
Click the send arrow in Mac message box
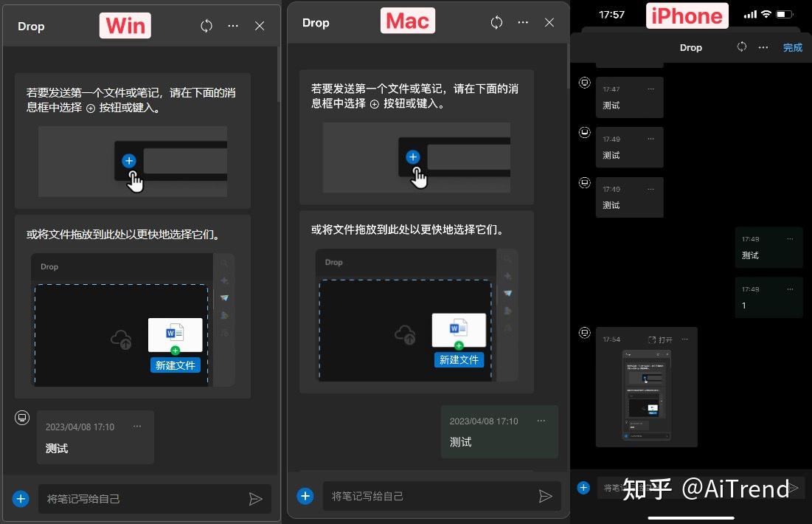click(x=546, y=496)
